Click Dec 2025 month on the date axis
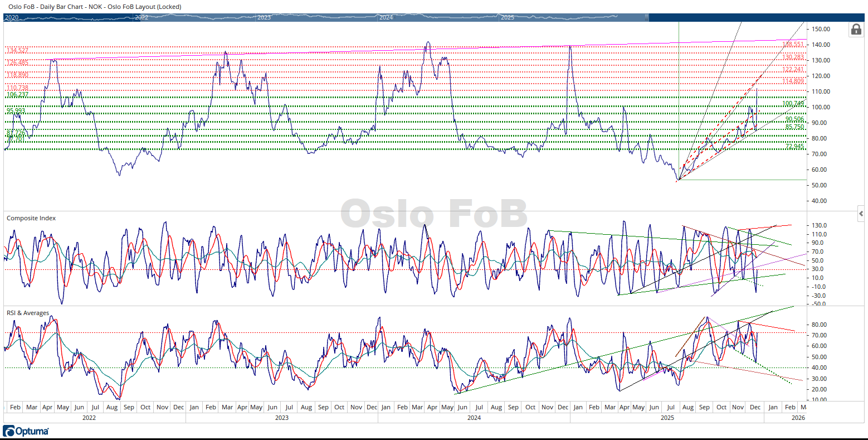The image size is (868, 440). tap(755, 407)
